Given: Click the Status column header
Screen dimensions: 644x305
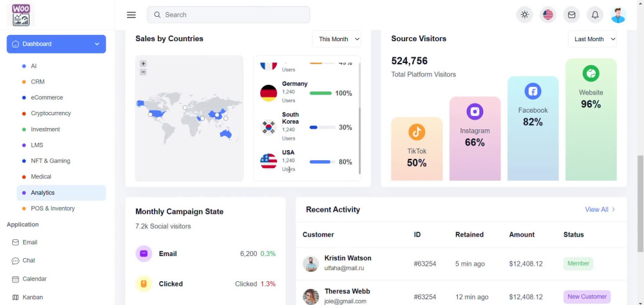Looking at the screenshot, I should click(573, 235).
